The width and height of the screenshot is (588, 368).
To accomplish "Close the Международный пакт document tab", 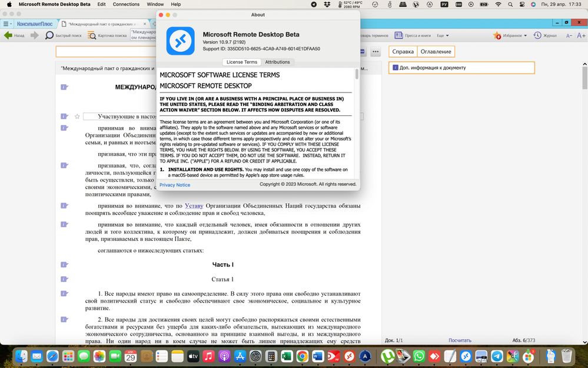I will (145, 24).
